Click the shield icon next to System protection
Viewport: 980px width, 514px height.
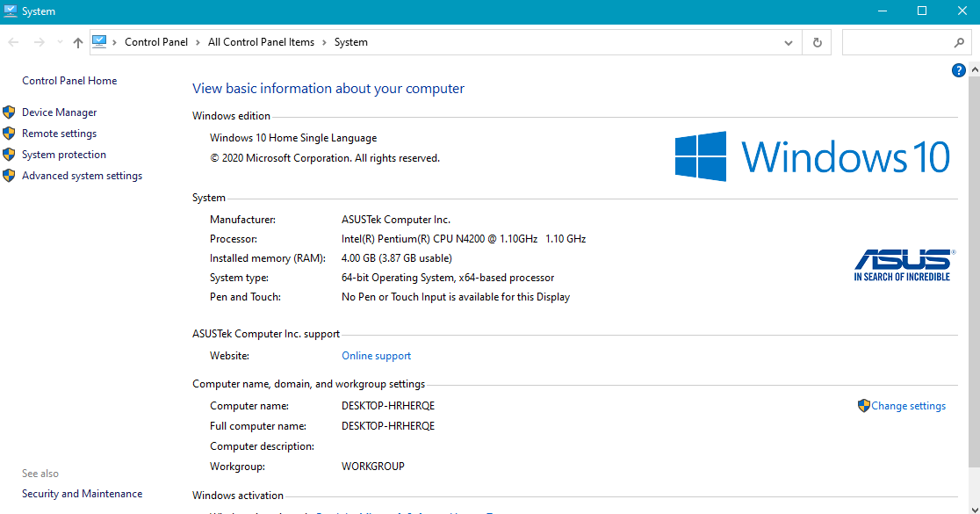(x=9, y=155)
